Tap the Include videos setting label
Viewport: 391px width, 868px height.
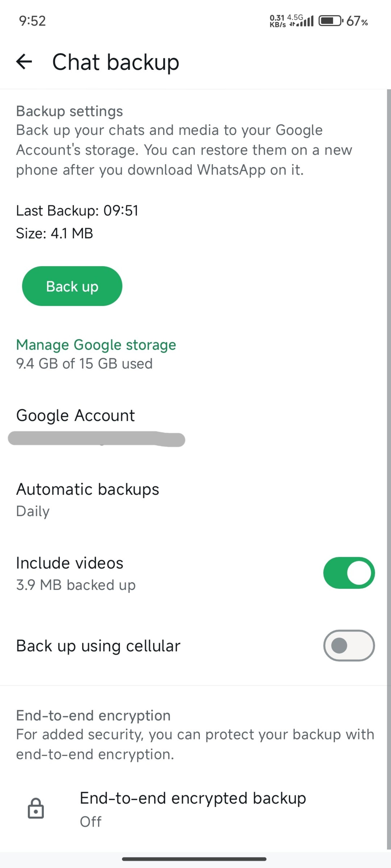coord(70,563)
